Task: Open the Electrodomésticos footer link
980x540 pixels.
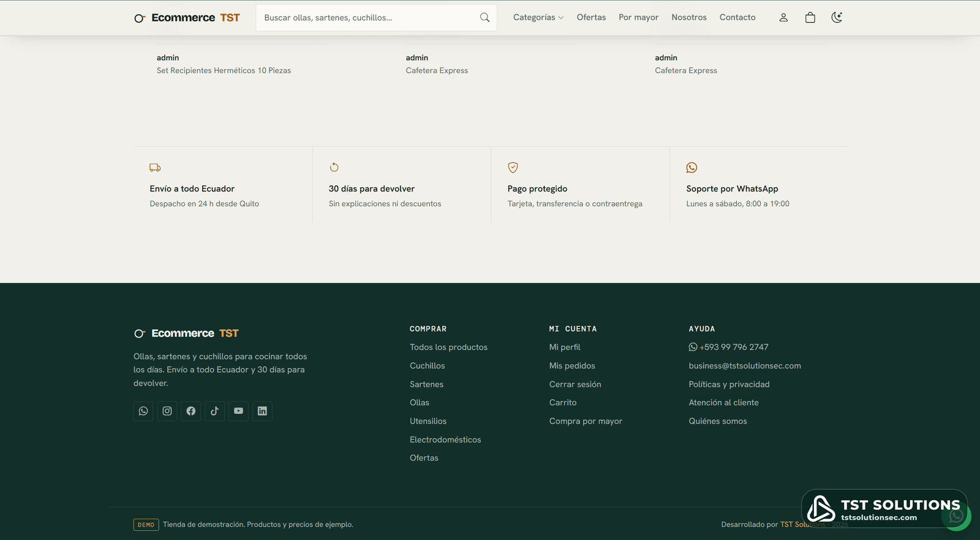Action: [445, 439]
